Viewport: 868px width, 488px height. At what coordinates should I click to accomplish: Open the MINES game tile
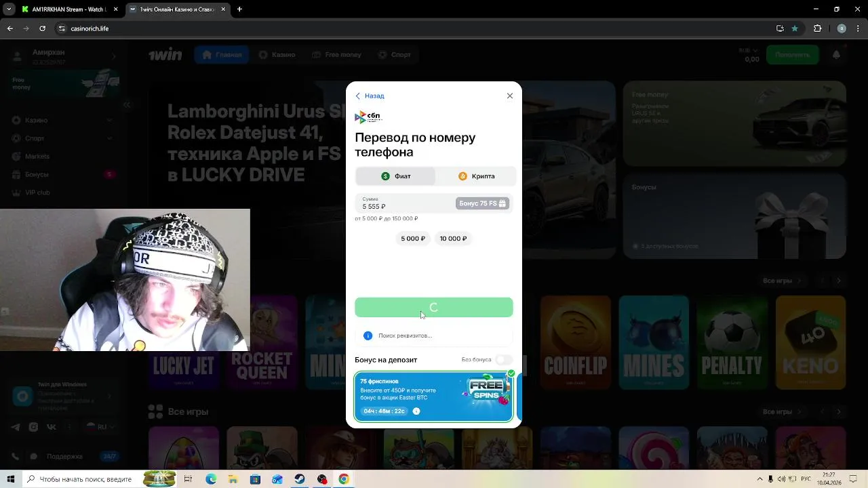pos(654,342)
